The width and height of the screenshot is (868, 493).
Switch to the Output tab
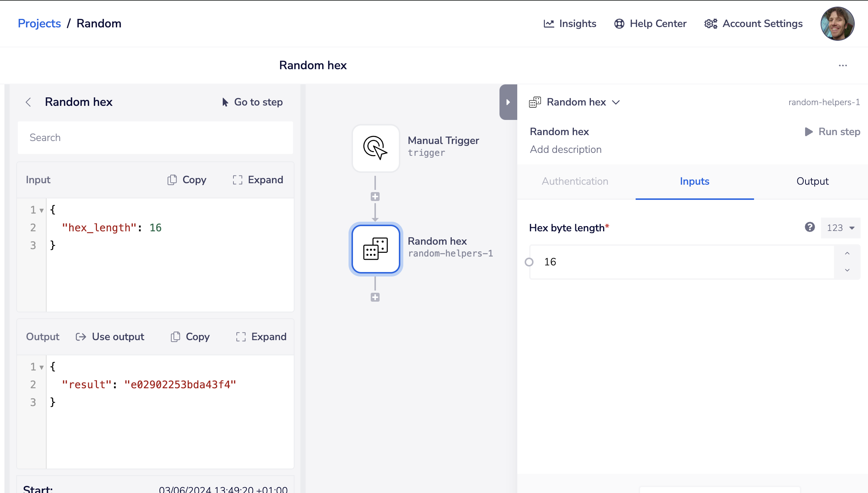point(812,181)
